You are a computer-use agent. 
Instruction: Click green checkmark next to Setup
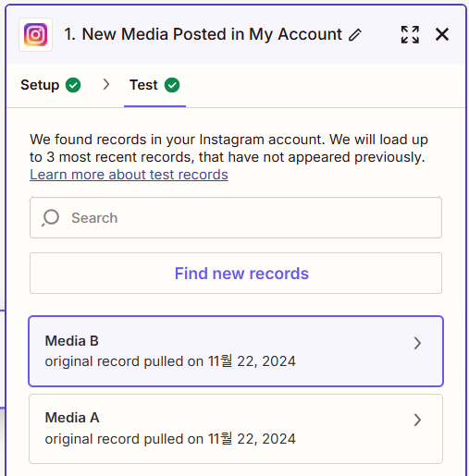(73, 85)
